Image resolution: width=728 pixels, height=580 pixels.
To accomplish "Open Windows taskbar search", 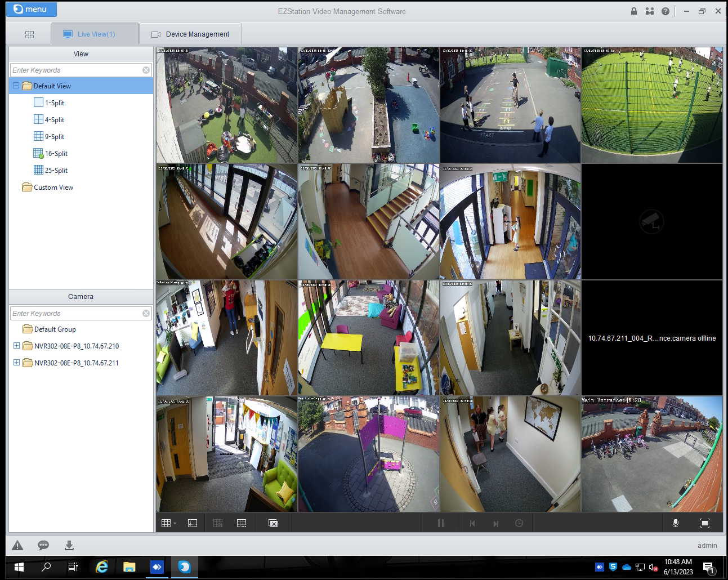I will click(46, 567).
